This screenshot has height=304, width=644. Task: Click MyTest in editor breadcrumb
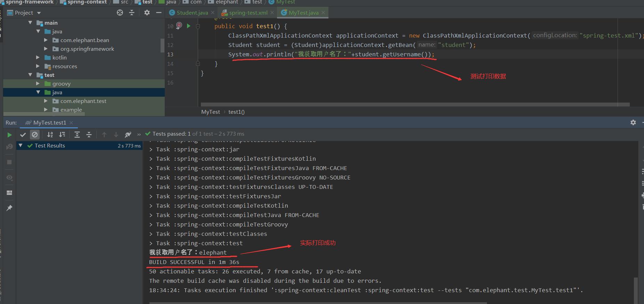pos(211,112)
